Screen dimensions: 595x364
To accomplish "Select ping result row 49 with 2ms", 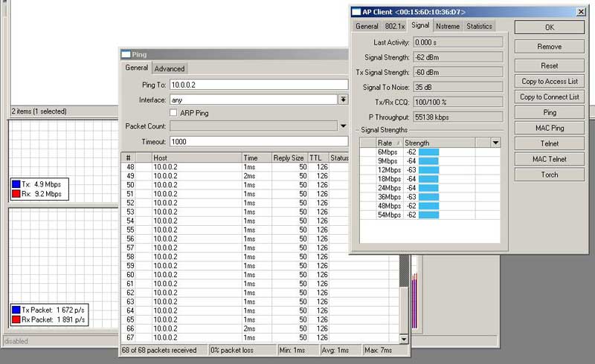I will (234, 176).
